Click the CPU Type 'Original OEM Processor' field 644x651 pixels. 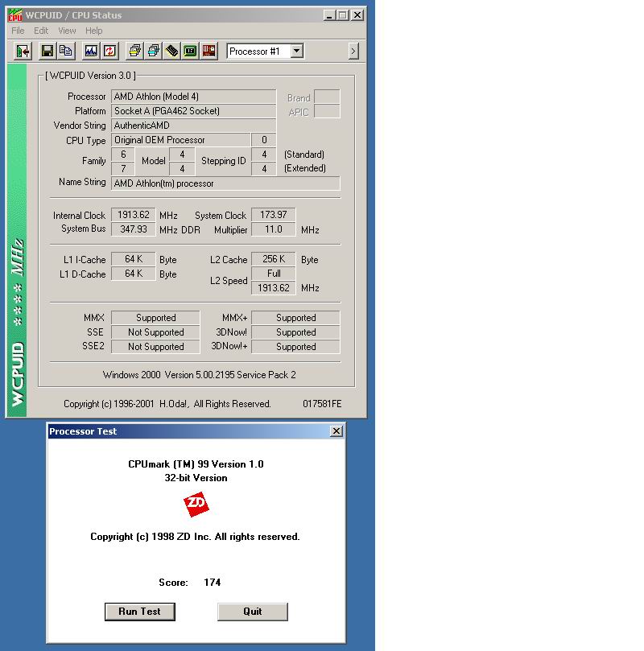tap(180, 140)
